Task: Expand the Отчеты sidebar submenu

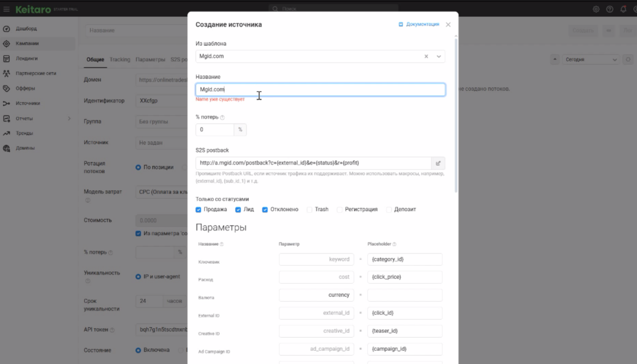Action: (69, 118)
